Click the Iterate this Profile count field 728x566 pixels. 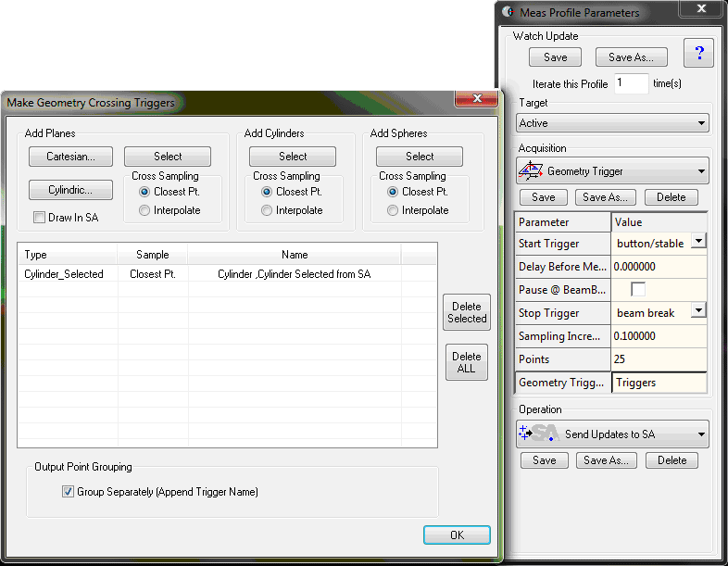[x=631, y=83]
